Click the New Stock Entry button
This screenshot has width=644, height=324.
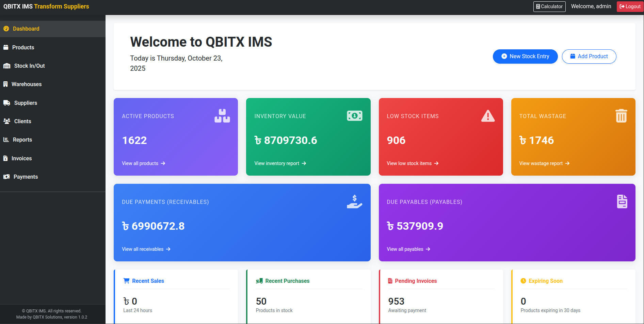pos(525,56)
